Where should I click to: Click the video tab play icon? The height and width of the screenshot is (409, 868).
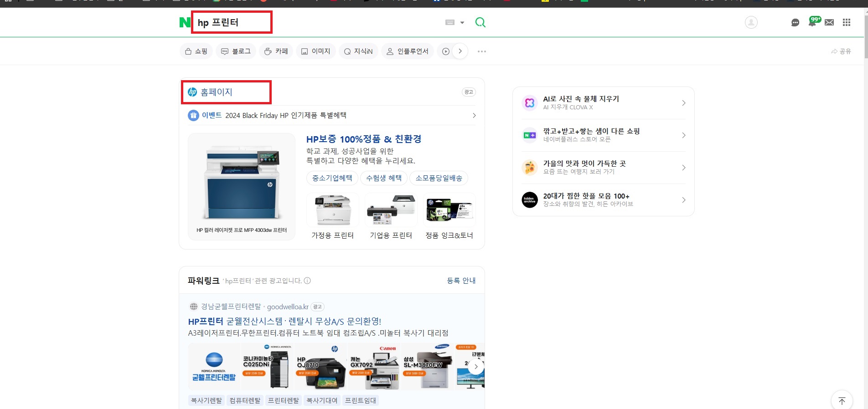pos(445,51)
